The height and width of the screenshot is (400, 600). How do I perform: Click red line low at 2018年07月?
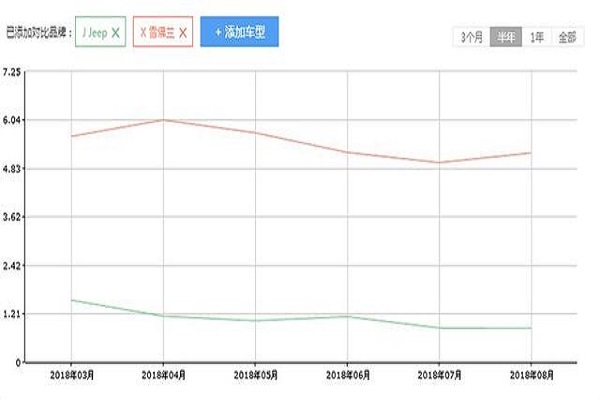[438, 162]
